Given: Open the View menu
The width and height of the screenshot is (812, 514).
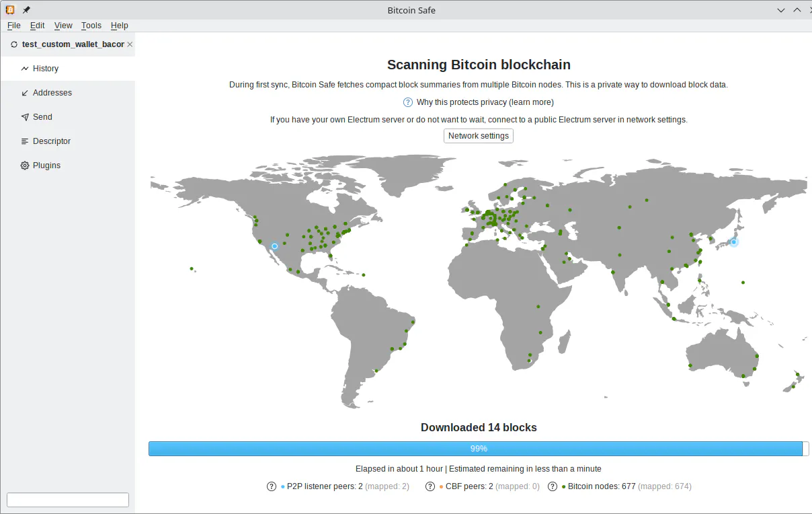Looking at the screenshot, I should (63, 26).
